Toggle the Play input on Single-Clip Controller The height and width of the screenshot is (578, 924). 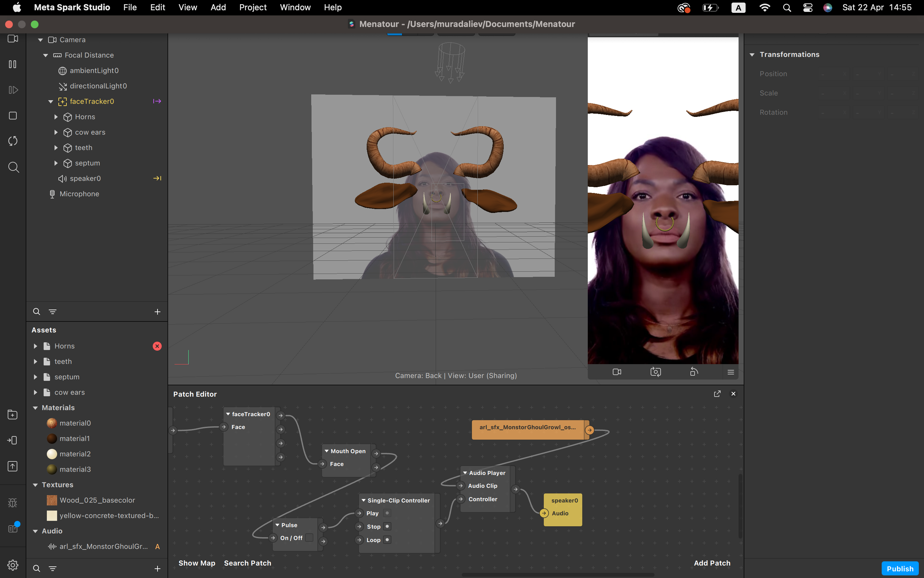[387, 513]
